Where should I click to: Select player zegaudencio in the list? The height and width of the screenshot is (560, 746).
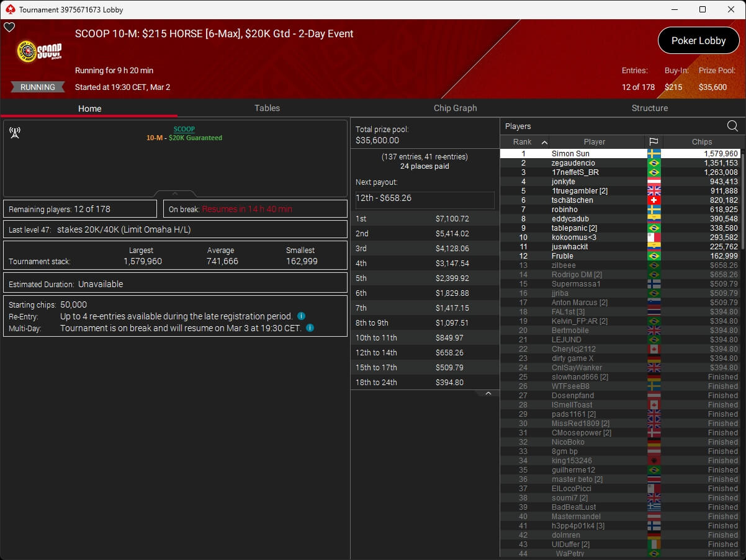tap(573, 163)
